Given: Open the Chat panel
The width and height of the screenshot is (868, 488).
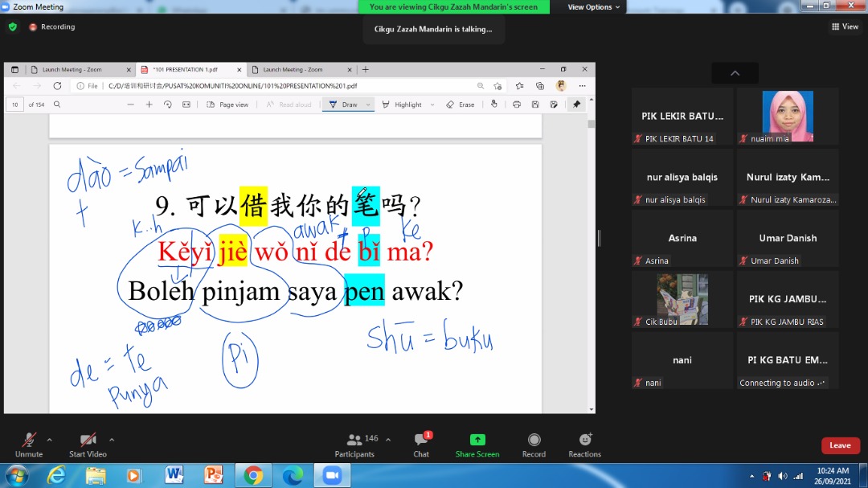Looking at the screenshot, I should tap(421, 445).
